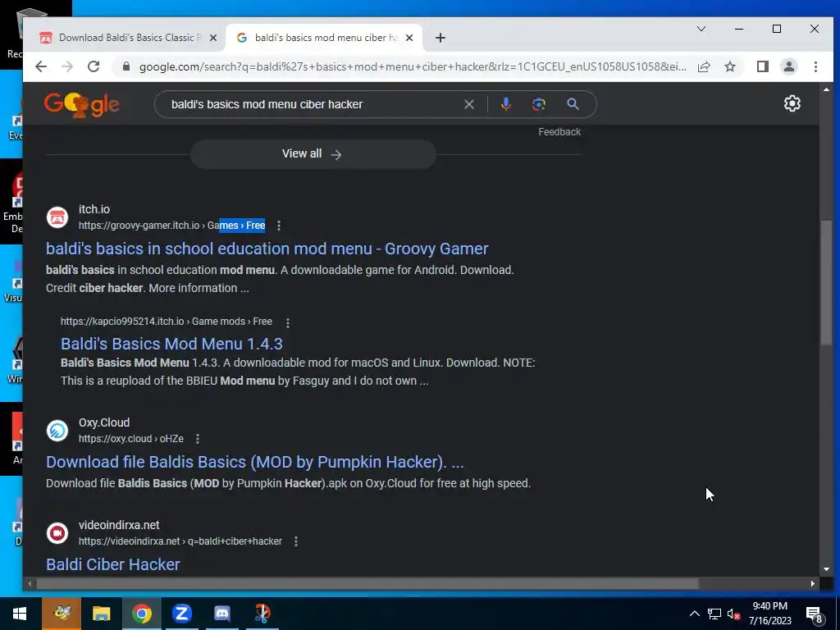
Task: Click the Chrome address bar URL
Action: [413, 66]
